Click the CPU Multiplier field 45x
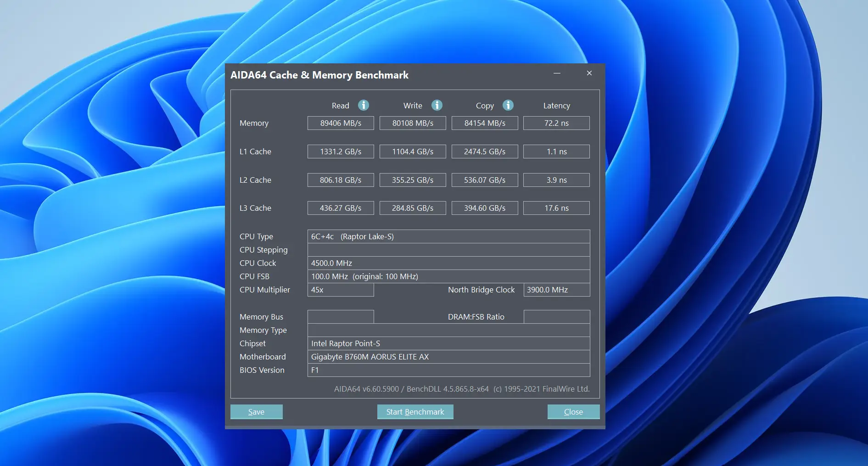 pyautogui.click(x=341, y=290)
